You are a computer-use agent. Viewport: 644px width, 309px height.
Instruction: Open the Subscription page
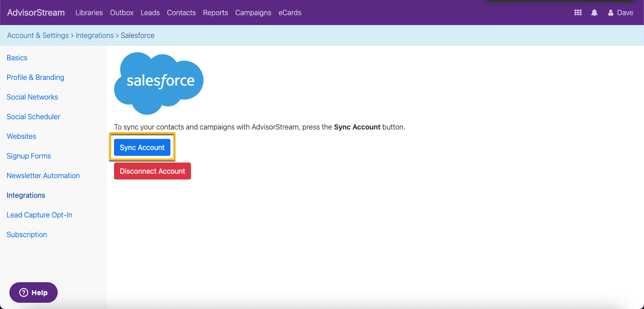[x=27, y=234]
